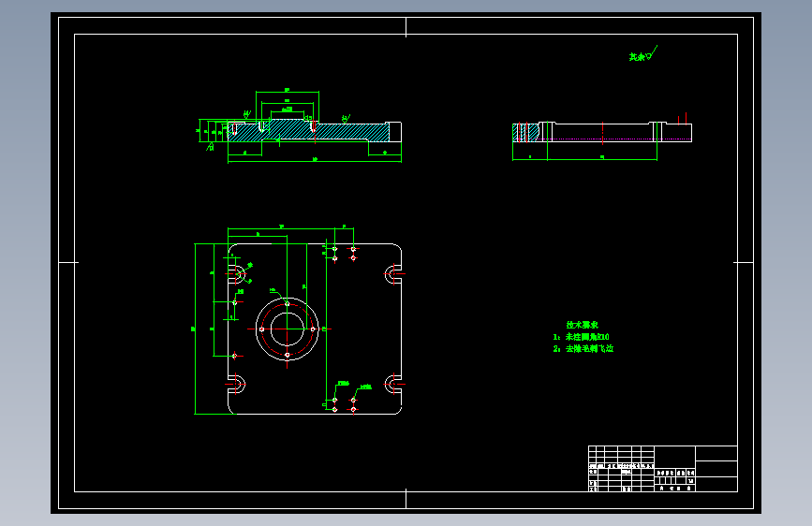Viewport: 812px width, 526px height.
Task: Click the red center line in the right view
Action: 603,133
